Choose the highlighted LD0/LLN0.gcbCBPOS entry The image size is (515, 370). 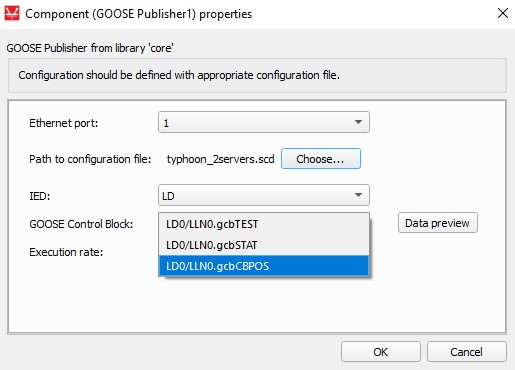pos(264,266)
